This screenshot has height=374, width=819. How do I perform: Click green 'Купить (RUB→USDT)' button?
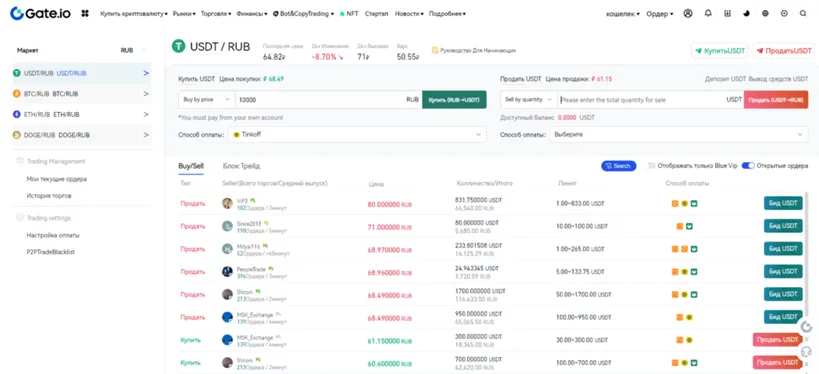[454, 99]
